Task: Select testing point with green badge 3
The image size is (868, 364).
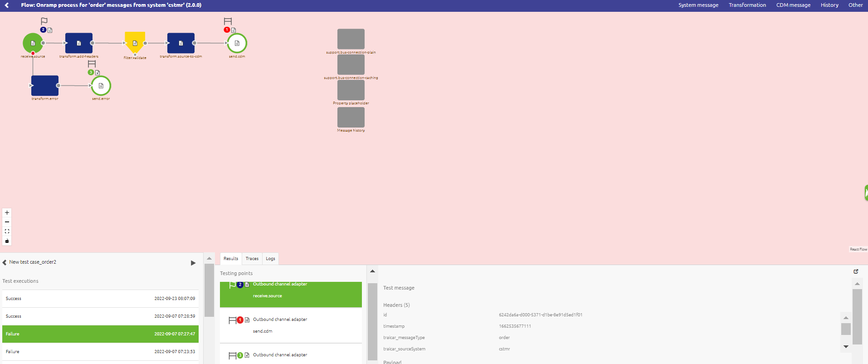Action: click(x=291, y=354)
